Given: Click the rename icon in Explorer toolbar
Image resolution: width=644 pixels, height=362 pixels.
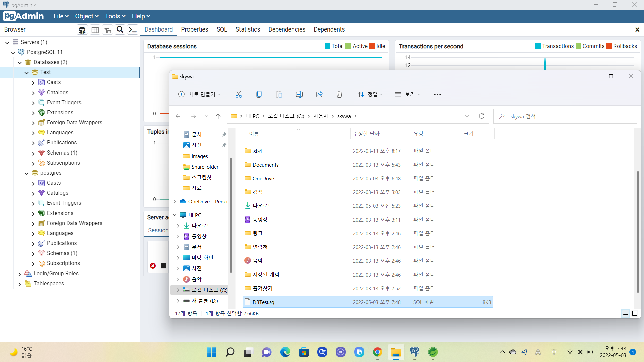Looking at the screenshot, I should coord(299,94).
